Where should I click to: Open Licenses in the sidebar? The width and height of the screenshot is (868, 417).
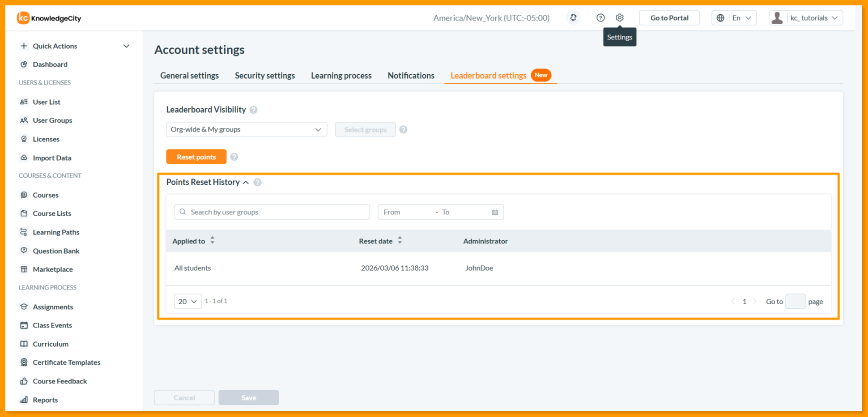46,139
